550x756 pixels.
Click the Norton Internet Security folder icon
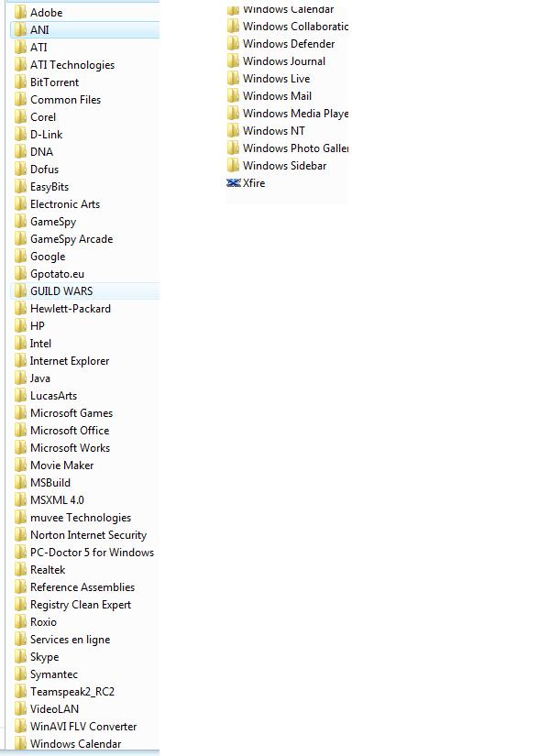tap(20, 534)
